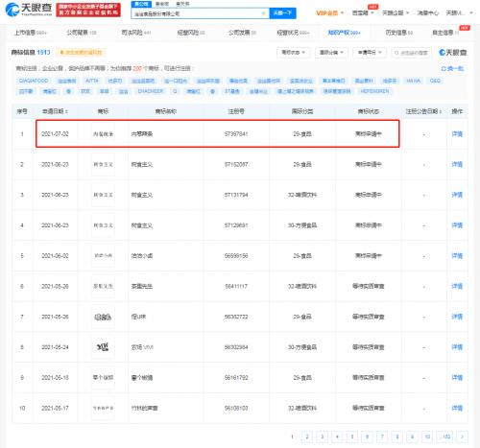The image size is (480, 448).
Task: Expand the 商标状态 filter dropdown
Action: [293, 53]
